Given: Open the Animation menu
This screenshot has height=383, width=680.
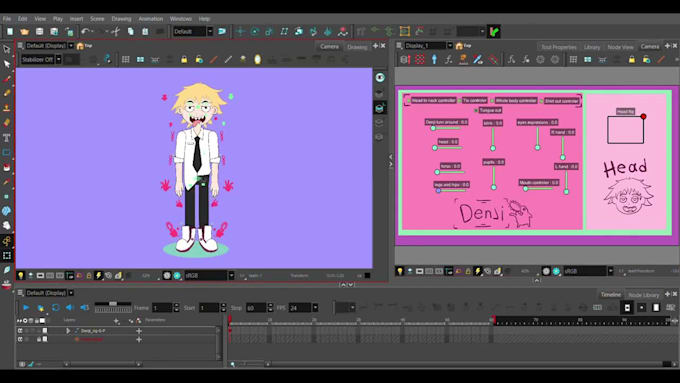Looking at the screenshot, I should click(x=150, y=19).
